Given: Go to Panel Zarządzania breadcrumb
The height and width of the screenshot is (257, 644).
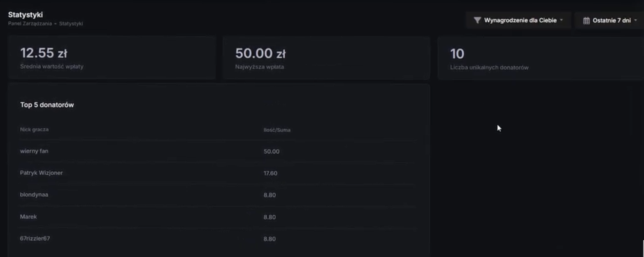Looking at the screenshot, I should coord(30,24).
